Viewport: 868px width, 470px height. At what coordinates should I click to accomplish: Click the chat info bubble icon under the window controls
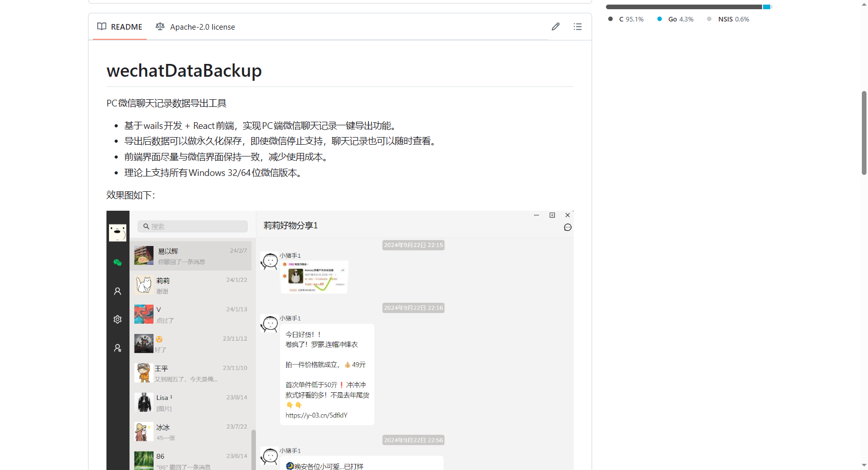pyautogui.click(x=568, y=228)
